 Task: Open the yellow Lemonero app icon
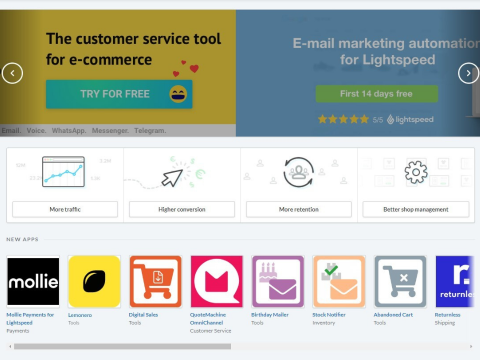(94, 281)
